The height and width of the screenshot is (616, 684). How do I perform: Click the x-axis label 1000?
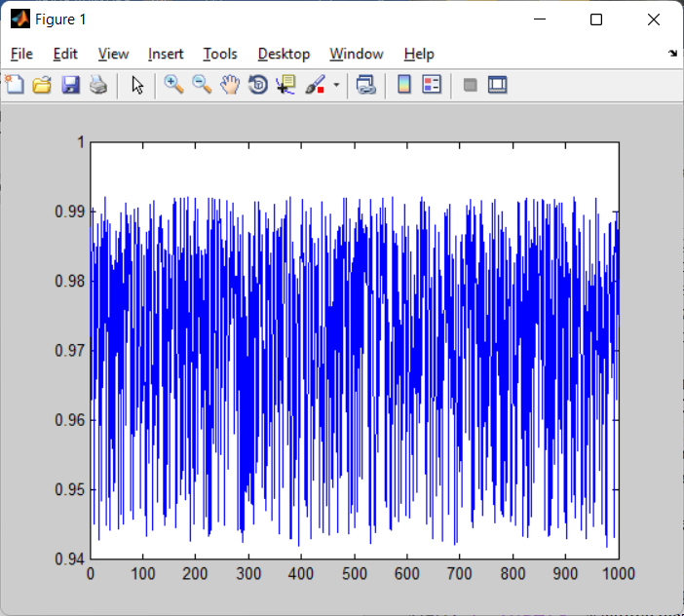point(619,574)
